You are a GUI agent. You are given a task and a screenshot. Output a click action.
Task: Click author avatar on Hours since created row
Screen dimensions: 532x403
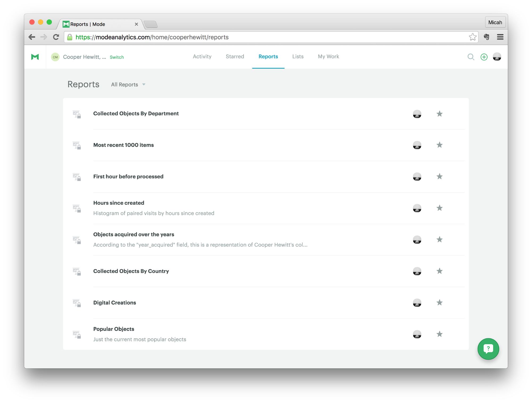[x=417, y=208]
